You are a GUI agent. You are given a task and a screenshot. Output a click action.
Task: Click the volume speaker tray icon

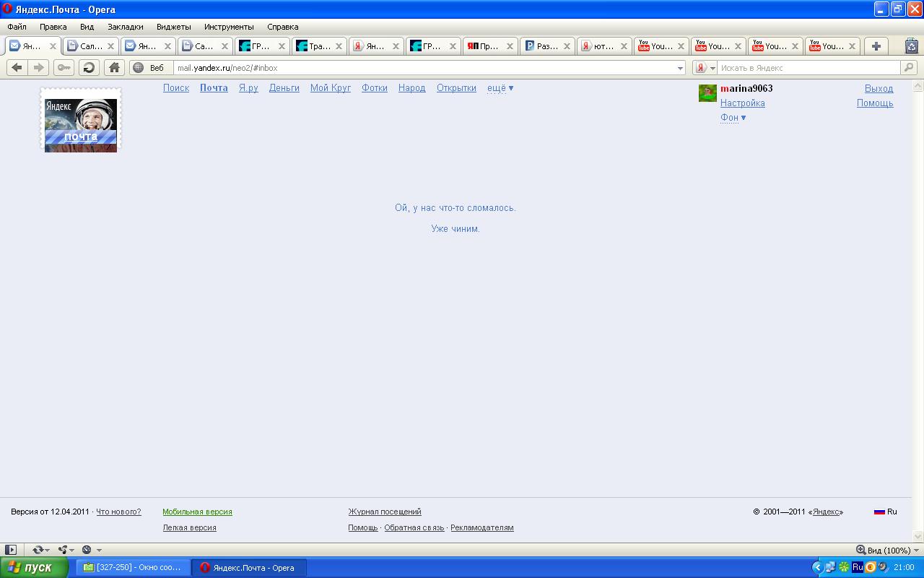(x=883, y=567)
